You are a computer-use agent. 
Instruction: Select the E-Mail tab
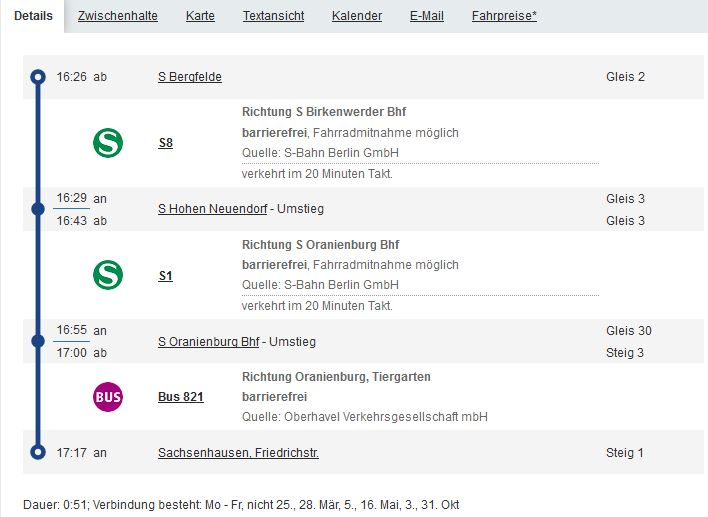(x=427, y=16)
